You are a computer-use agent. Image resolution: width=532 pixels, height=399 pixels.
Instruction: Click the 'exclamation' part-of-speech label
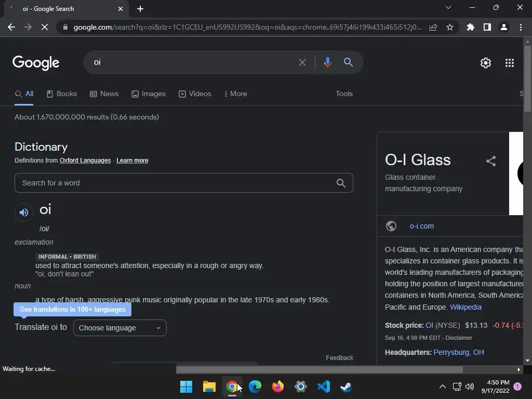(x=34, y=242)
